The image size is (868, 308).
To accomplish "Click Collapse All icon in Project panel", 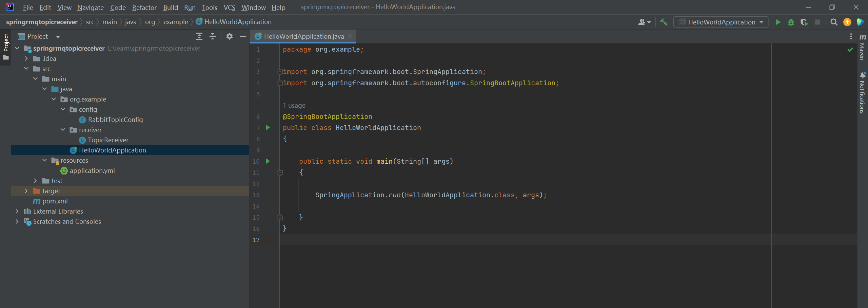I will coord(213,36).
